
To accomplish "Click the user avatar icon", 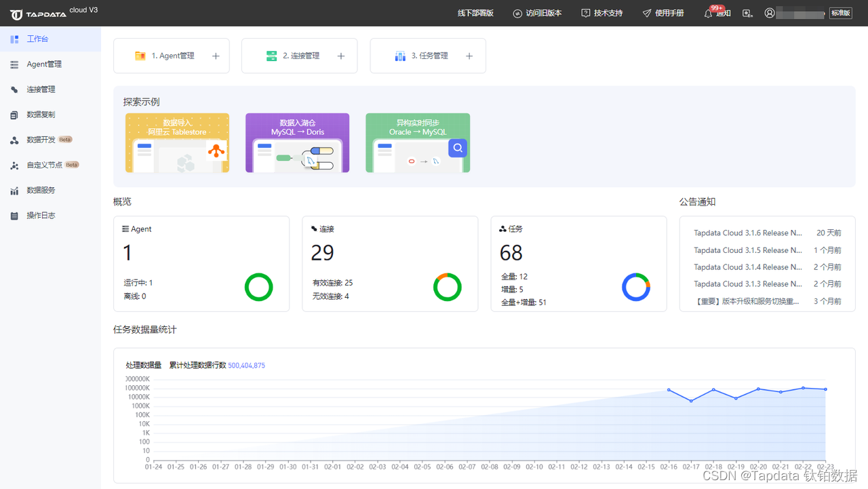I will pyautogui.click(x=770, y=13).
